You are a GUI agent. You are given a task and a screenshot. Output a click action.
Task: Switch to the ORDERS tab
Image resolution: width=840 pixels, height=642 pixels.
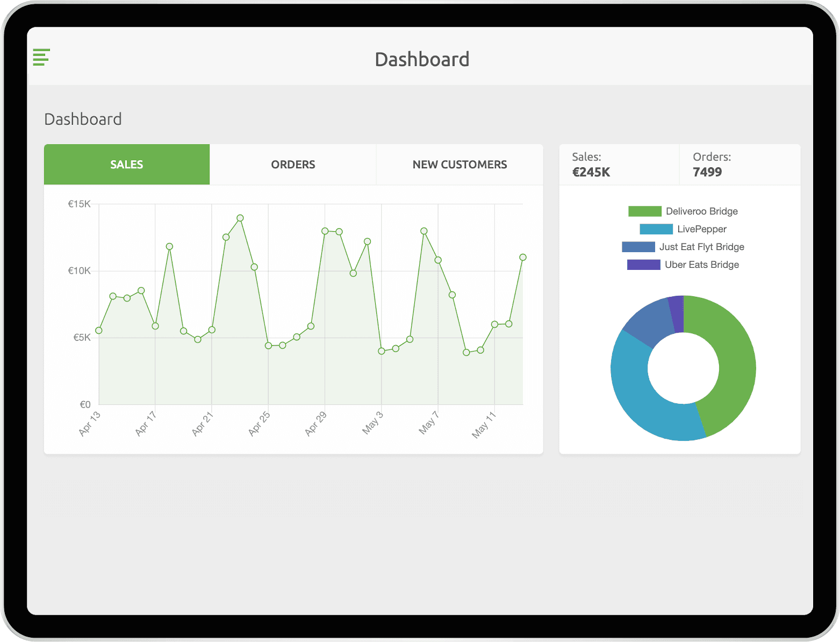coord(293,165)
